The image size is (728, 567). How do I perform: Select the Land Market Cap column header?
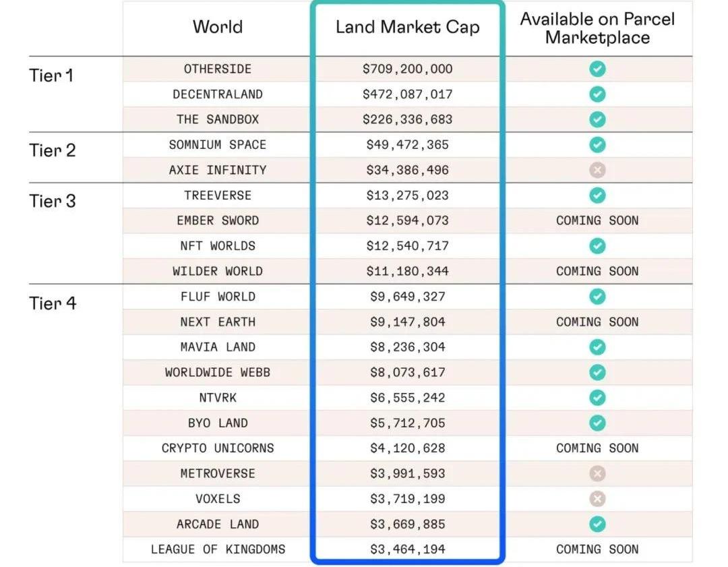click(x=407, y=28)
